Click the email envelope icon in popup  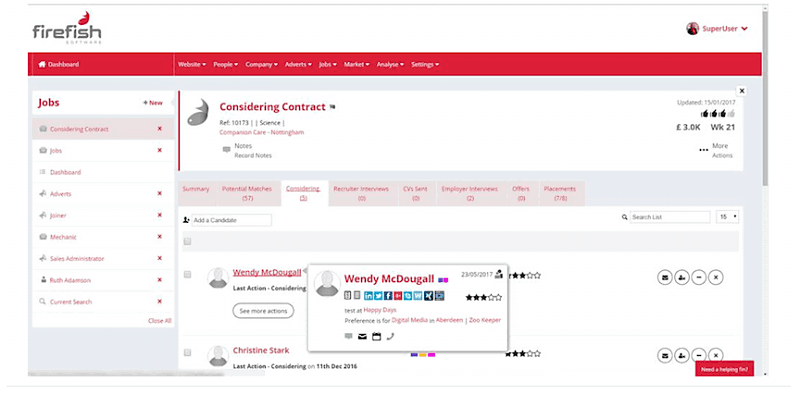362,337
